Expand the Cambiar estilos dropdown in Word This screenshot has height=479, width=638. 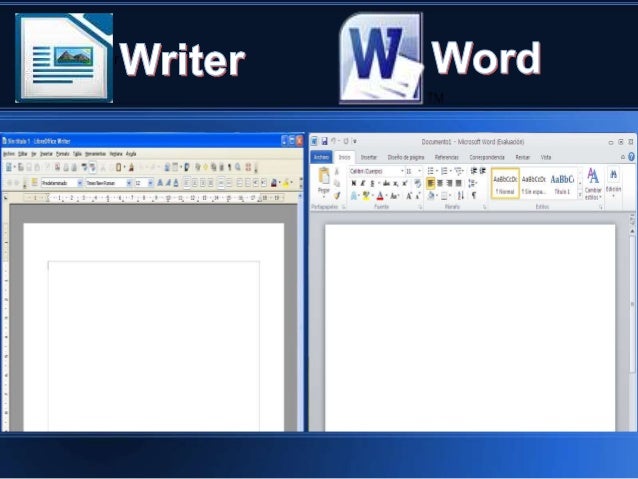tap(593, 184)
